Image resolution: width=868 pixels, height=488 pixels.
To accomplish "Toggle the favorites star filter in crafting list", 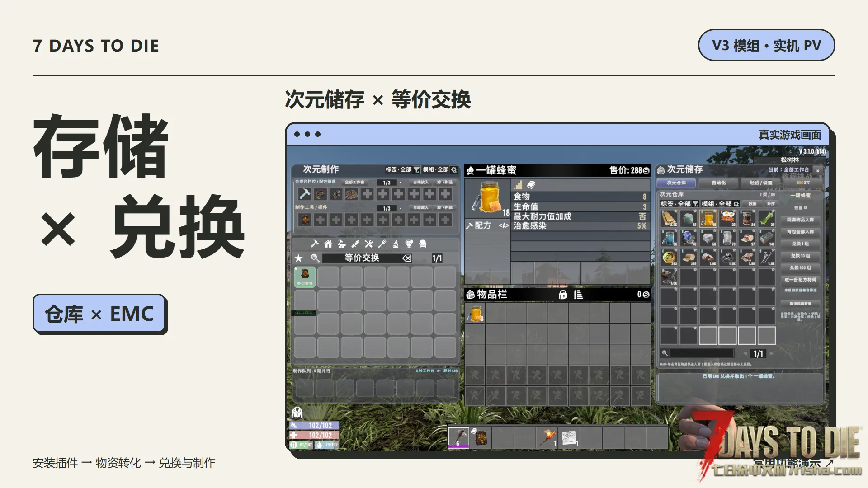I will click(x=298, y=258).
